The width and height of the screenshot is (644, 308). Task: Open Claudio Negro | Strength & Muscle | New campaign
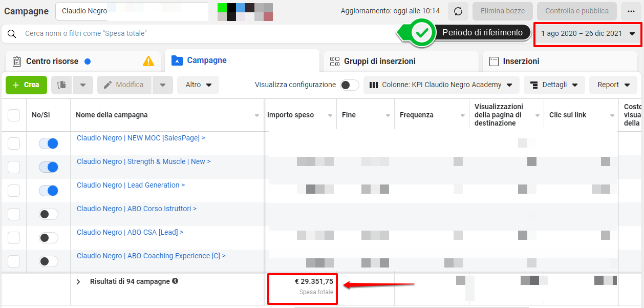[144, 161]
